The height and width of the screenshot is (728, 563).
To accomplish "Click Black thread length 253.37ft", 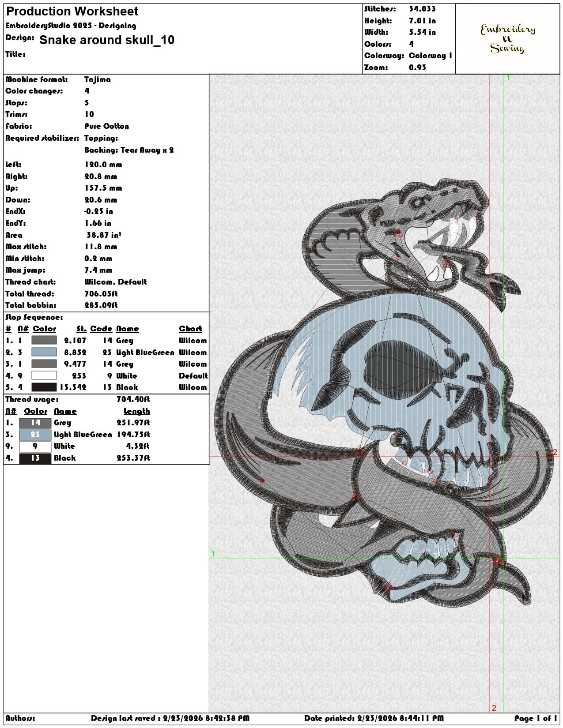I will pos(133,458).
